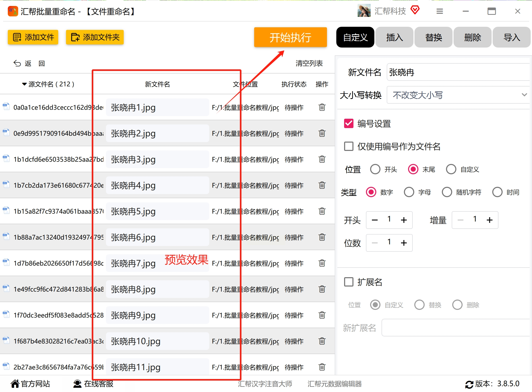Screen dimensions: 532x392
Task: Click the 新文件名 text input field
Action: coord(458,72)
